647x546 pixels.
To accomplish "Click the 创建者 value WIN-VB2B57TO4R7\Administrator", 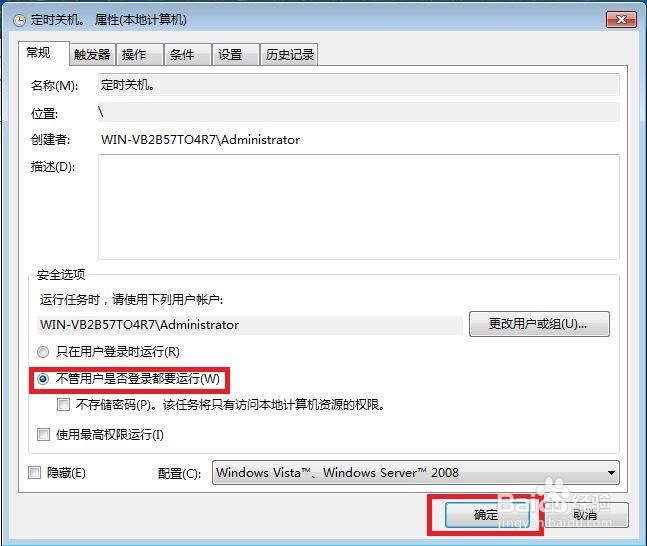I will pyautogui.click(x=201, y=140).
